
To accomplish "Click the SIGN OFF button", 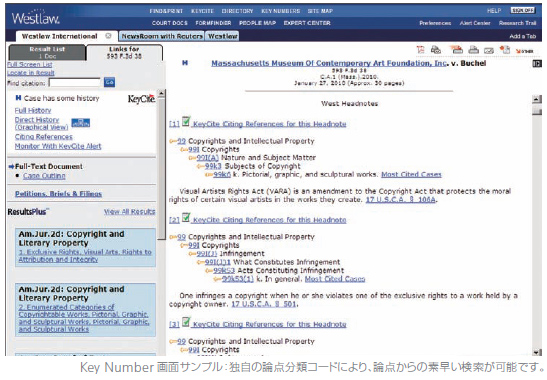I will pos(523,10).
